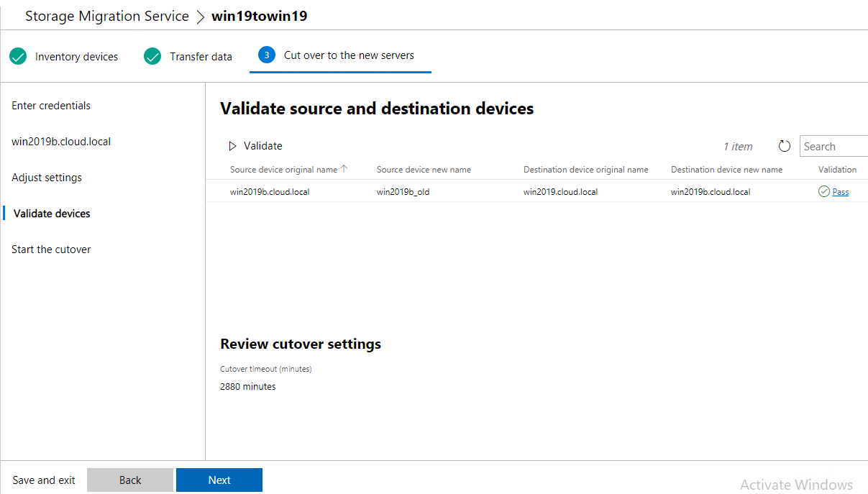This screenshot has height=494, width=868.
Task: Click the step 3 number circle icon
Action: [267, 55]
